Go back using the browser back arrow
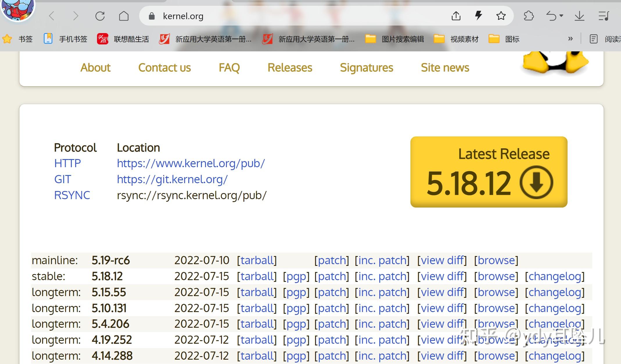Screen dimensions: 621x364 pyautogui.click(x=52, y=16)
